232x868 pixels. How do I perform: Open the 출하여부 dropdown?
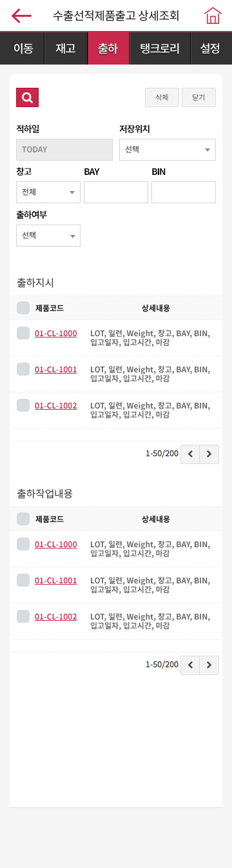point(48,236)
